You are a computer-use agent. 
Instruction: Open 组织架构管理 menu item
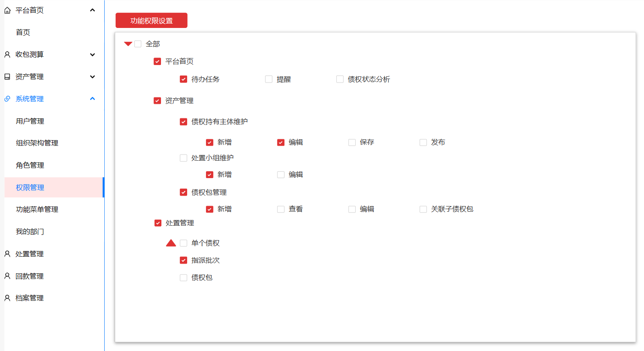coord(37,143)
